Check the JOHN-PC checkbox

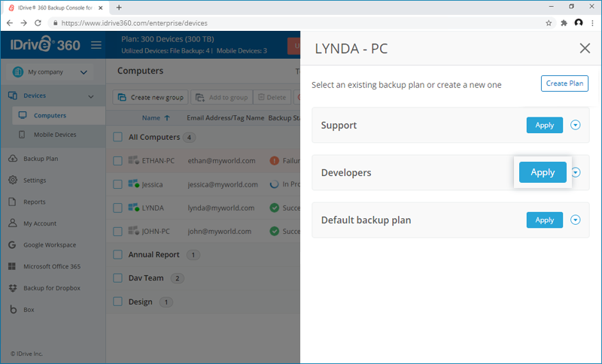117,232
